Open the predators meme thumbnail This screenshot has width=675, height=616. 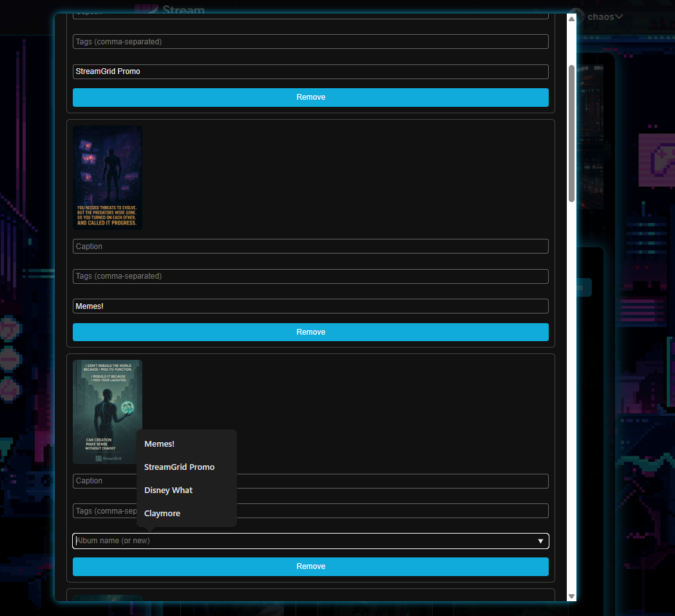click(107, 178)
